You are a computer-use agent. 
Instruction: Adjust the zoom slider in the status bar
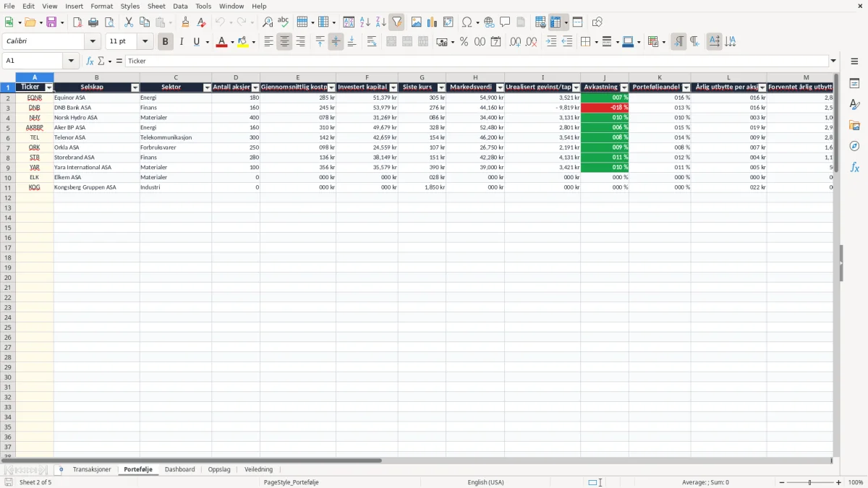click(810, 482)
